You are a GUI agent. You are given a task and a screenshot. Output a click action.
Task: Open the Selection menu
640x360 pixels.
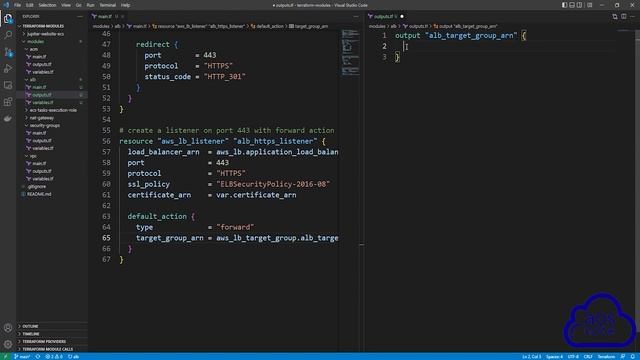pyautogui.click(x=47, y=5)
